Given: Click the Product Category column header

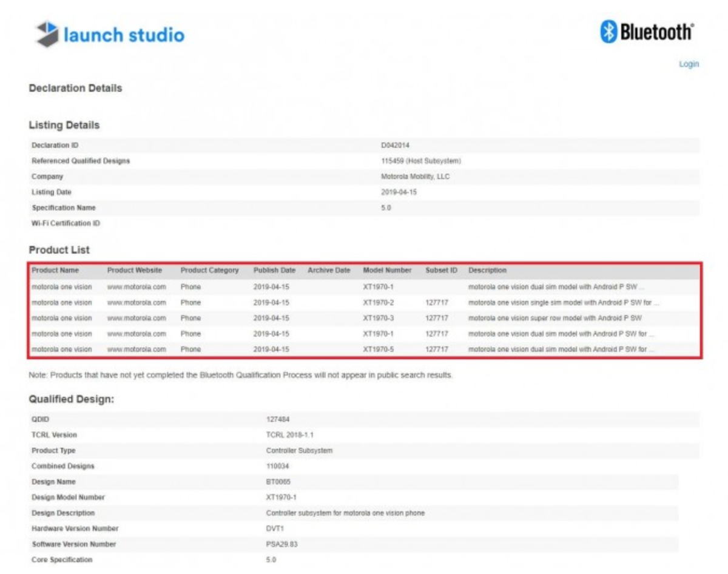Looking at the screenshot, I should click(210, 271).
